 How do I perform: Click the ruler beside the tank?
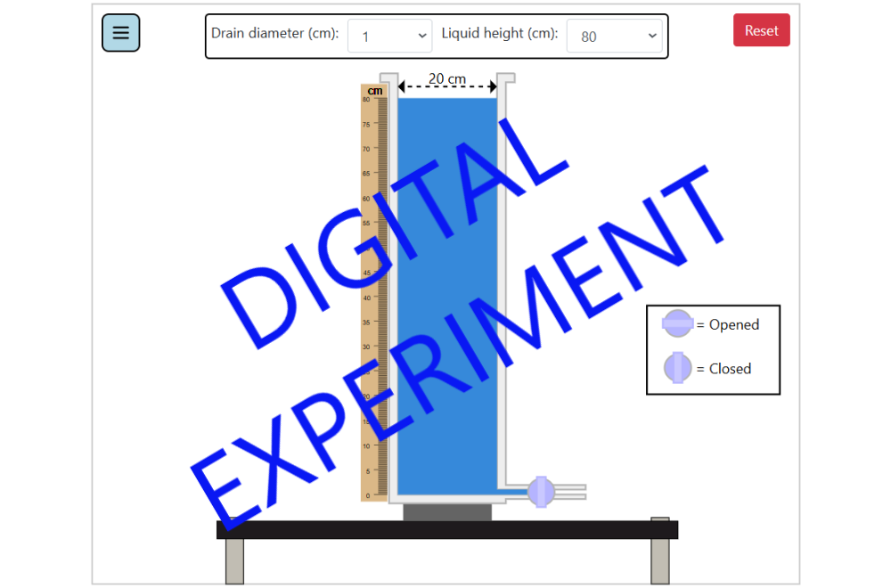tap(373, 294)
